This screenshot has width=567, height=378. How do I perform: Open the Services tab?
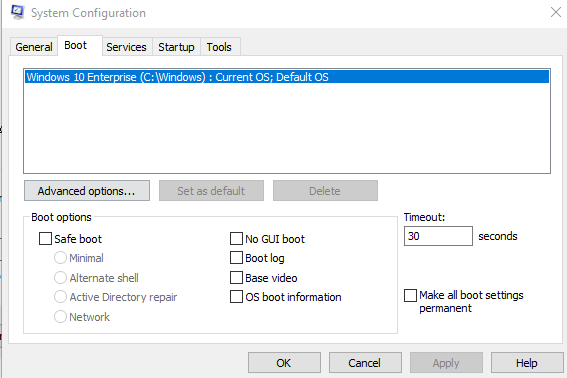pyautogui.click(x=126, y=47)
